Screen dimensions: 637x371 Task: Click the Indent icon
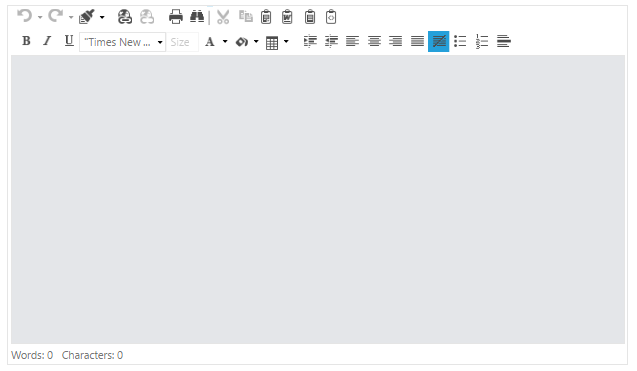310,41
